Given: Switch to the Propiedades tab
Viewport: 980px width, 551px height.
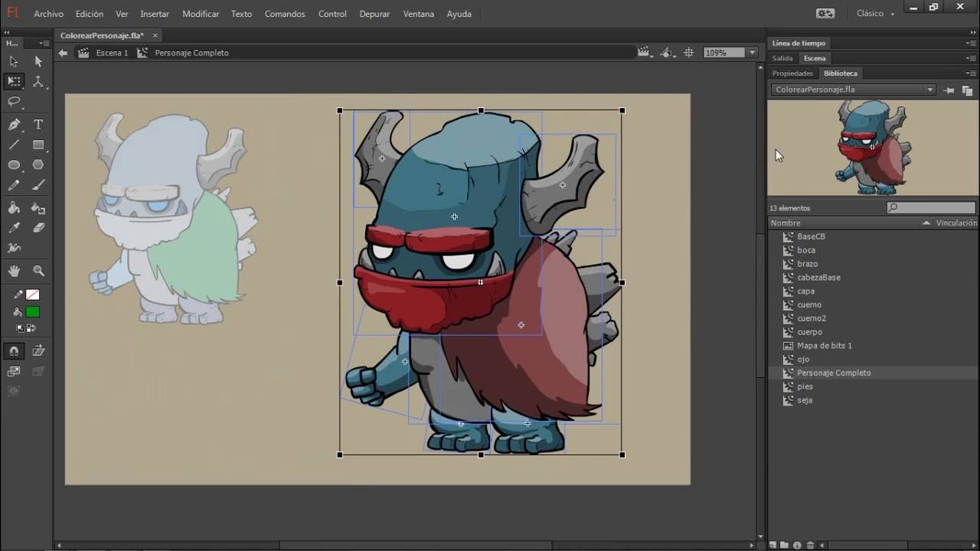Looking at the screenshot, I should point(792,73).
